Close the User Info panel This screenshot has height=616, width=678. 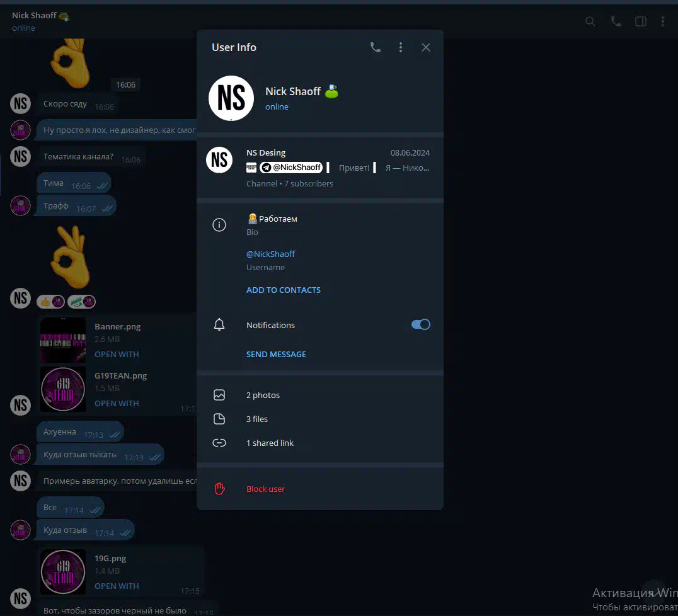[426, 47]
